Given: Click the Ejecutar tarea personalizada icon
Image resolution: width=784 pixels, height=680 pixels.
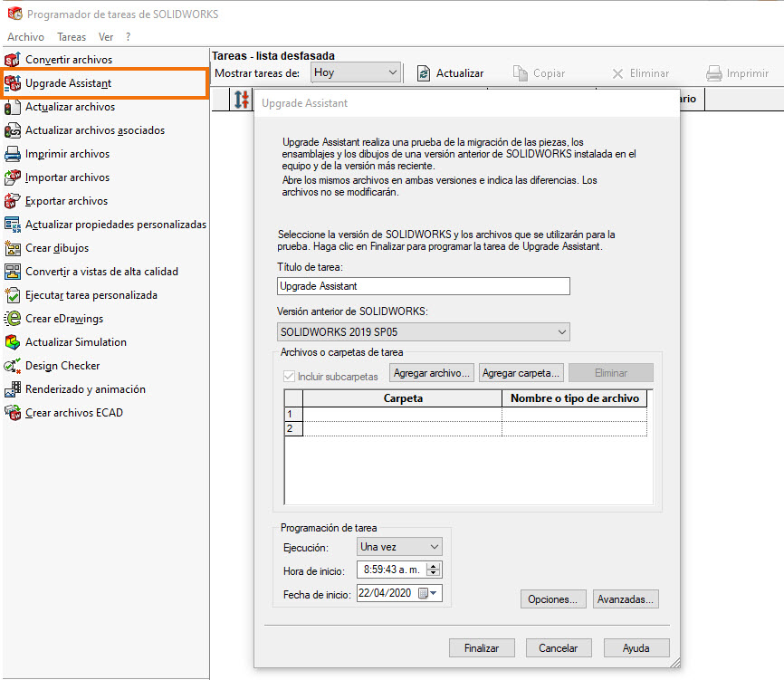Looking at the screenshot, I should [13, 295].
